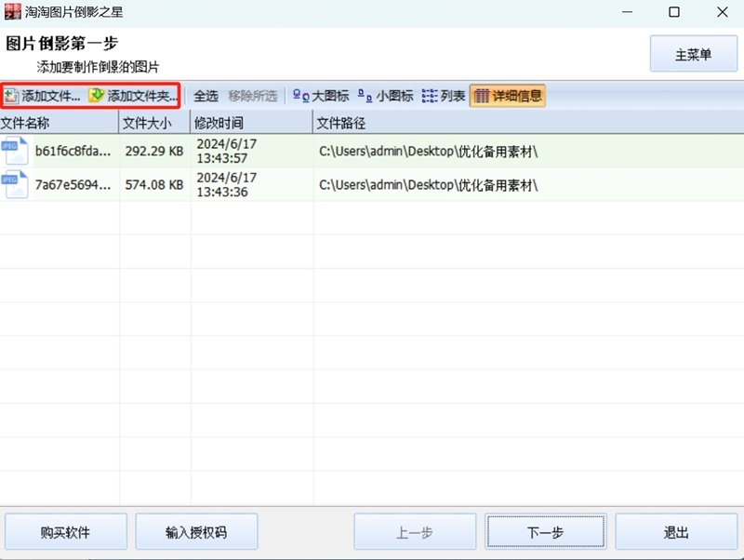
Task: Click the 添加文件 (add file) icon
Action: (x=11, y=97)
